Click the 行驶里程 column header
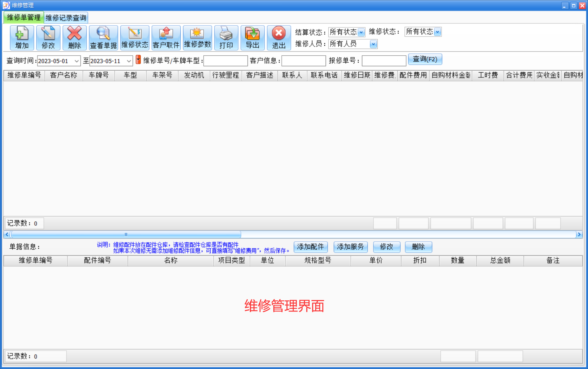588x369 pixels. (226, 75)
